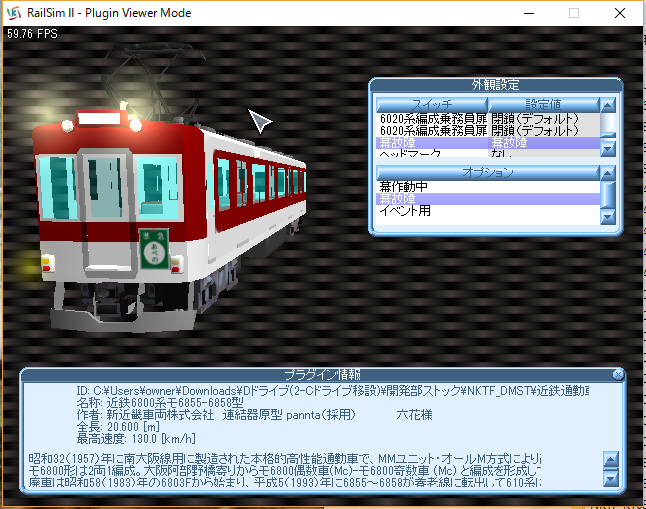Select the second 6020系編成乗務員扉 row
Image resolution: width=646 pixels, height=509 pixels.
point(488,131)
